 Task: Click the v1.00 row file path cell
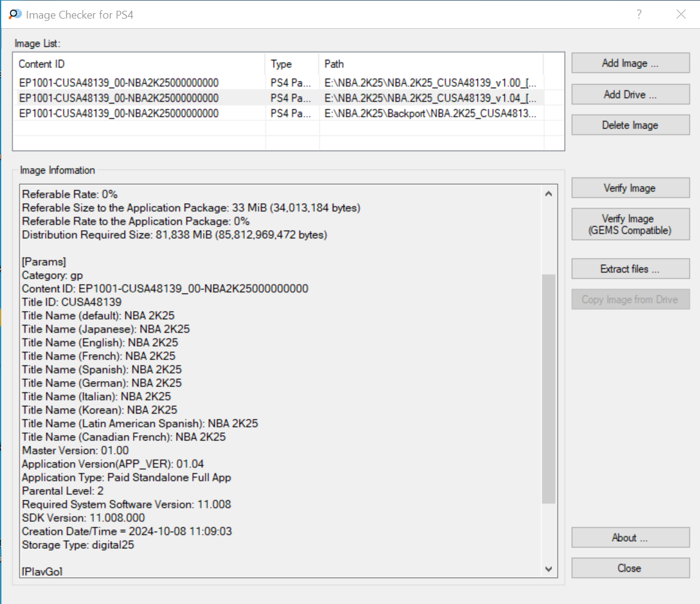point(431,83)
